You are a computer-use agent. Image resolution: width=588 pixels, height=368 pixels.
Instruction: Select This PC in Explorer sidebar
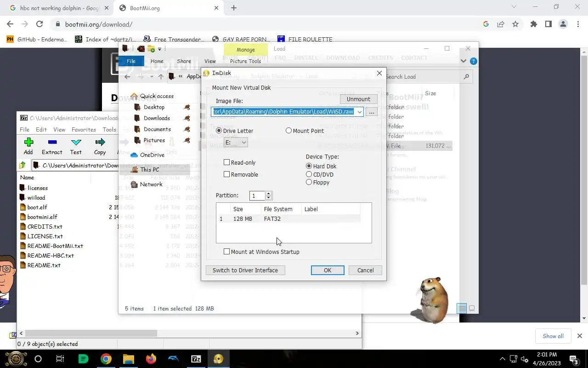(x=149, y=170)
